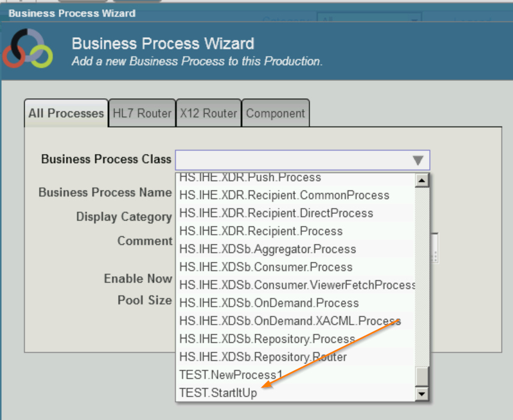Viewport: 513px width, 420px height.
Task: Select HS.IHE.XDSb.Repository.Process entry
Action: (267, 339)
